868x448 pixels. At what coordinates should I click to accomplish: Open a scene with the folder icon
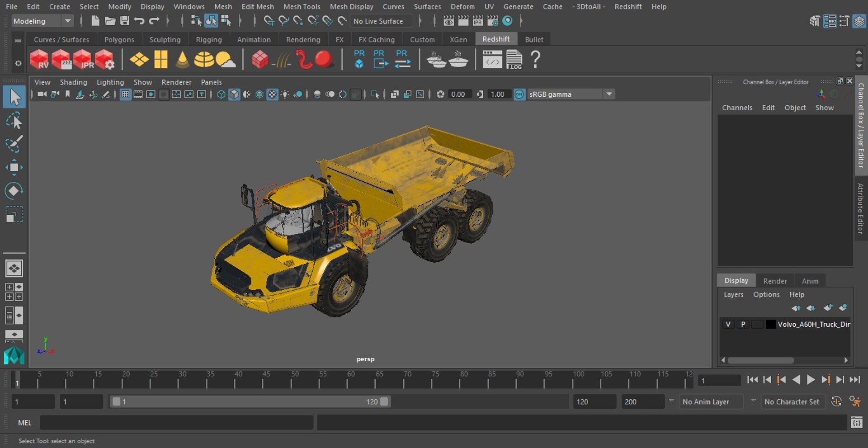point(110,21)
